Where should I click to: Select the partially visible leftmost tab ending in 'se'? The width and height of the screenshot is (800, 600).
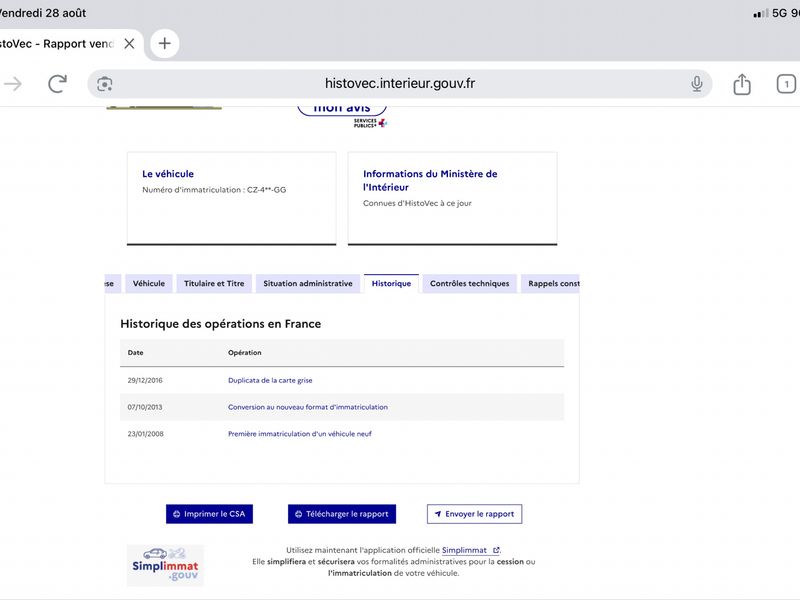(x=112, y=284)
